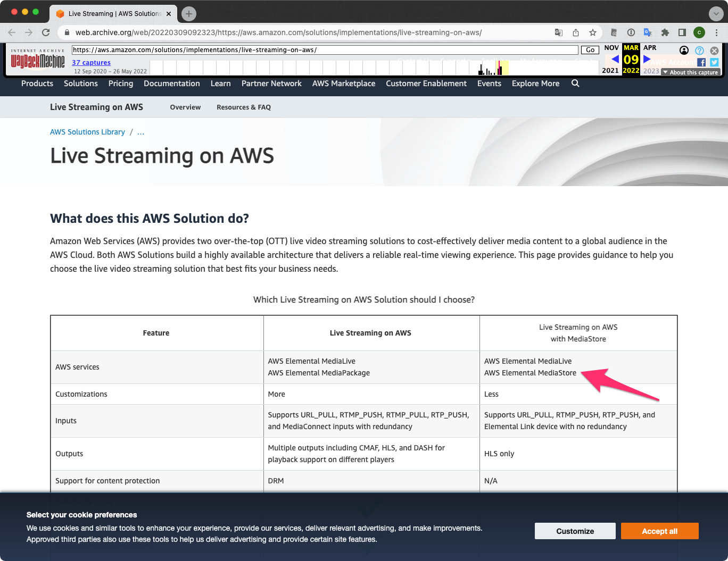The width and height of the screenshot is (728, 561).
Task: Switch to Resources & FAQ tab
Action: point(244,107)
